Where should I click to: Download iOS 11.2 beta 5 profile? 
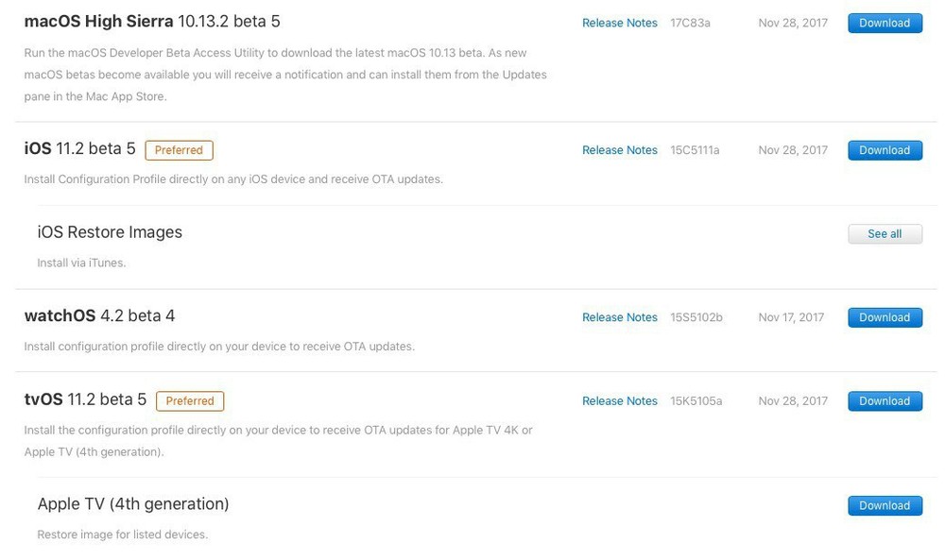pyautogui.click(x=885, y=150)
